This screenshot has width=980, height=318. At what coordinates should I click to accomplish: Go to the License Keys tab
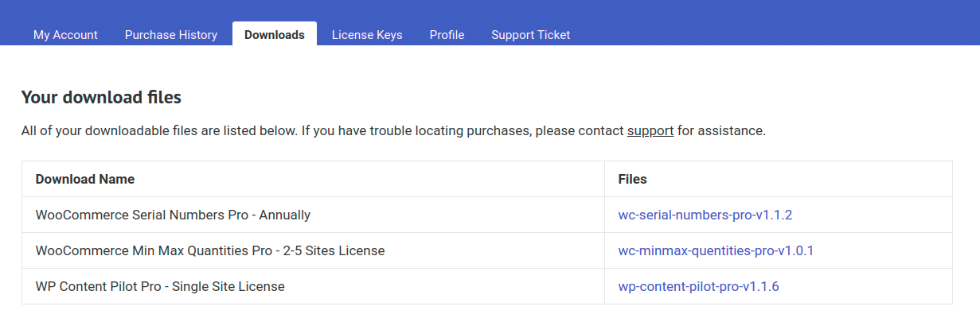click(x=367, y=34)
